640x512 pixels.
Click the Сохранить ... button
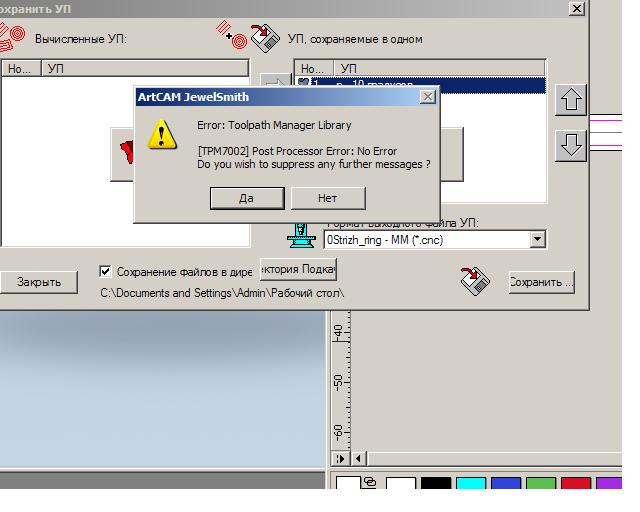[x=542, y=282]
